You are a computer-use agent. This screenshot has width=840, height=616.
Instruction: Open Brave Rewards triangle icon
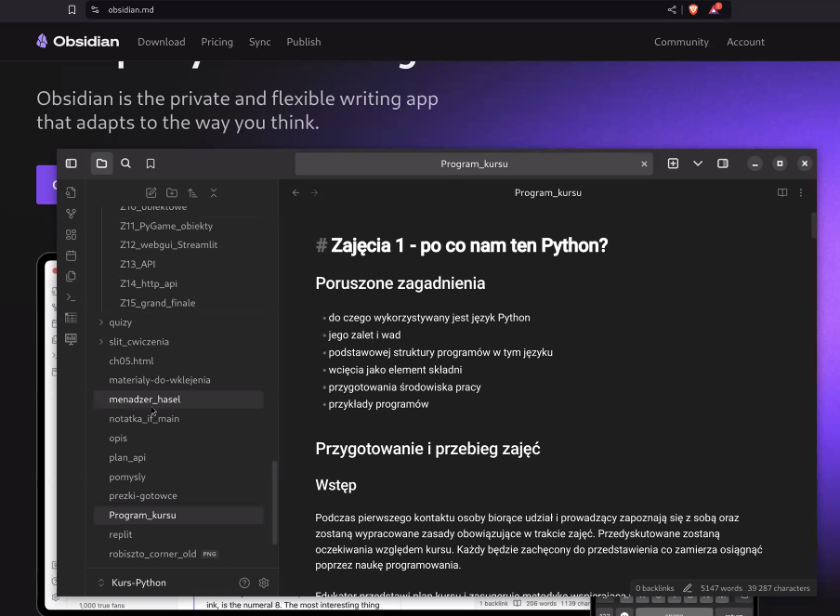[715, 9]
